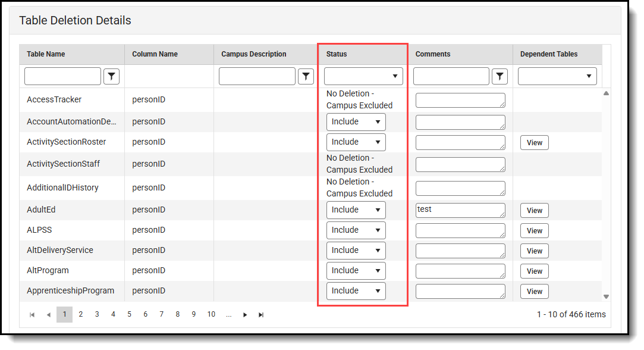Open the Include dropdown for ActivitySectionRoster
The height and width of the screenshot is (350, 644).
[x=356, y=142]
